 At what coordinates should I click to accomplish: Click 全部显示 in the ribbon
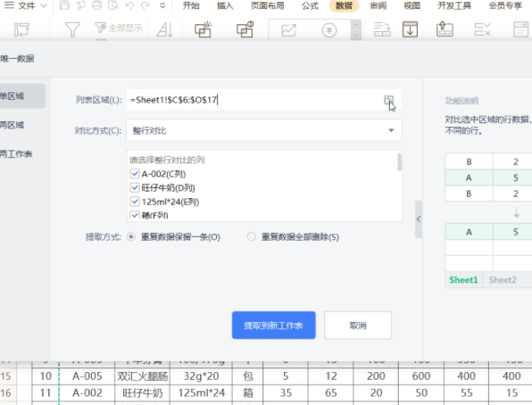point(119,29)
